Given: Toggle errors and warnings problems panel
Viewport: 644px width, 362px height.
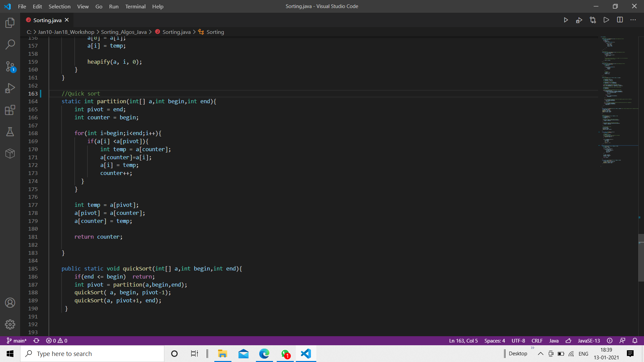Looking at the screenshot, I should coord(57,341).
